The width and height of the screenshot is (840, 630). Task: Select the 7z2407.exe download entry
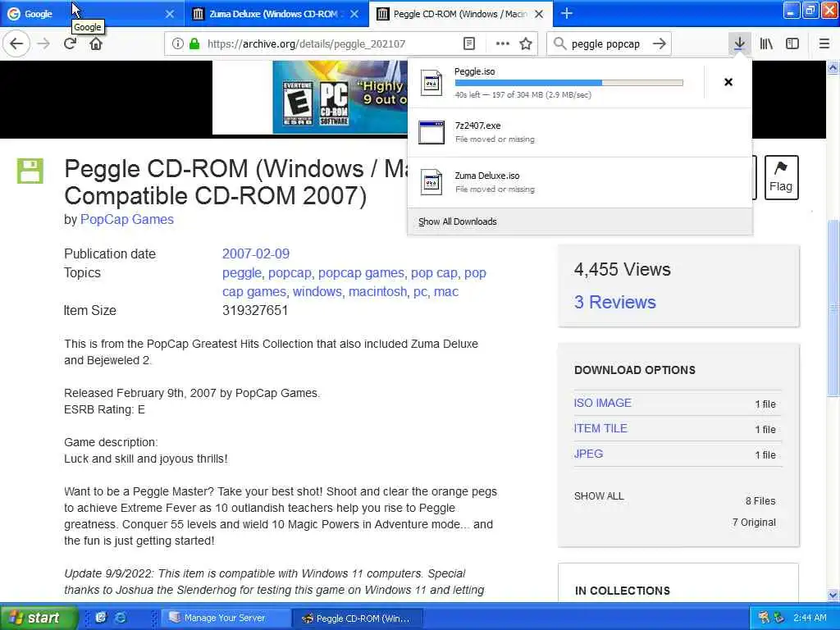pyautogui.click(x=580, y=132)
